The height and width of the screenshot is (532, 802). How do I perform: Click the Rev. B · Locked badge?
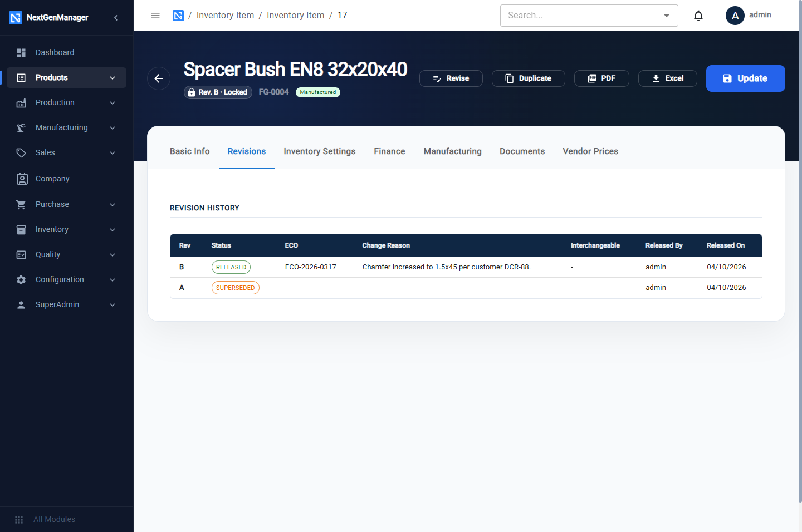tap(218, 92)
